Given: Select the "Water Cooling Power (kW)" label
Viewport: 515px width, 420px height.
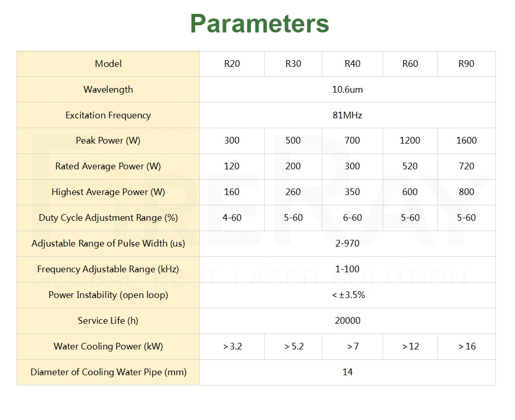Looking at the screenshot, I should (108, 346).
